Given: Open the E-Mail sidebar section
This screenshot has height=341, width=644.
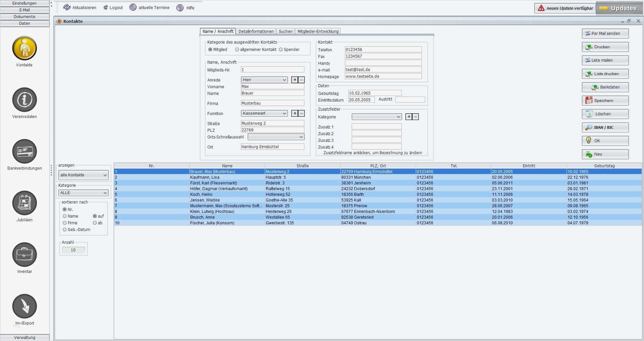Looking at the screenshot, I should click(x=24, y=10).
